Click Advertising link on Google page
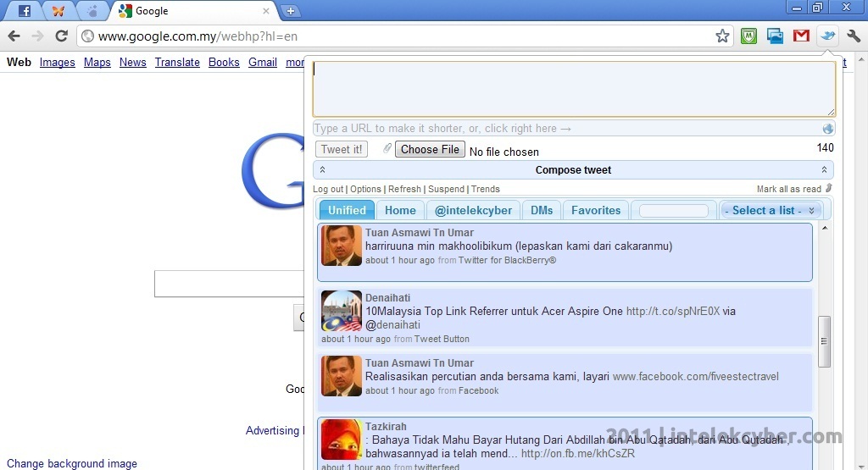Viewport: 868px width, 470px height. pos(272,430)
